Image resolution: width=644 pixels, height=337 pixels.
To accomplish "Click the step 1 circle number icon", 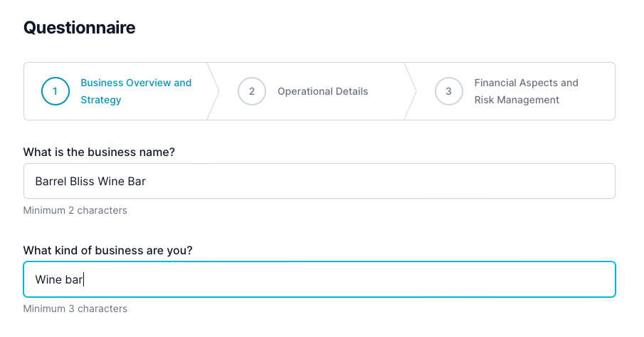I will (x=55, y=91).
